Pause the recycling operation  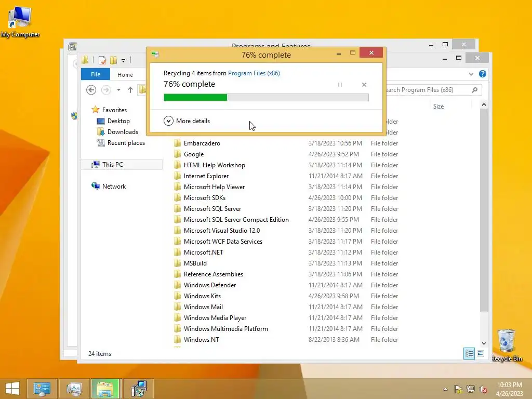[x=340, y=85]
